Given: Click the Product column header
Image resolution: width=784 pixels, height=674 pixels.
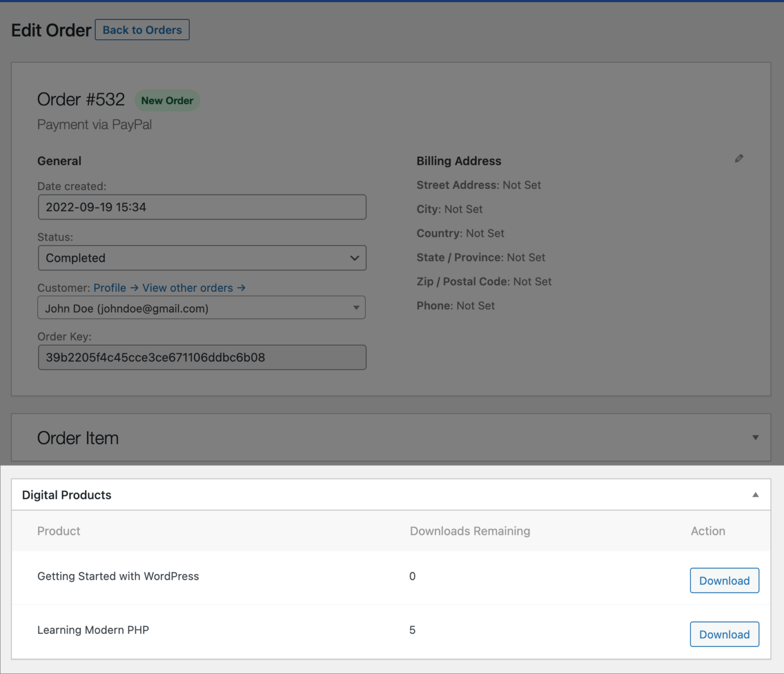Looking at the screenshot, I should (x=59, y=531).
